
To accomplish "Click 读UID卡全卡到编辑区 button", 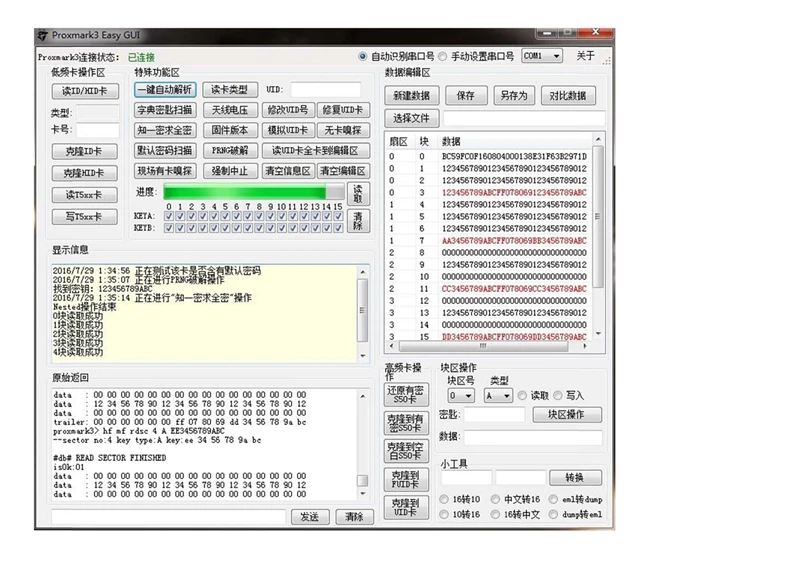I will click(315, 151).
